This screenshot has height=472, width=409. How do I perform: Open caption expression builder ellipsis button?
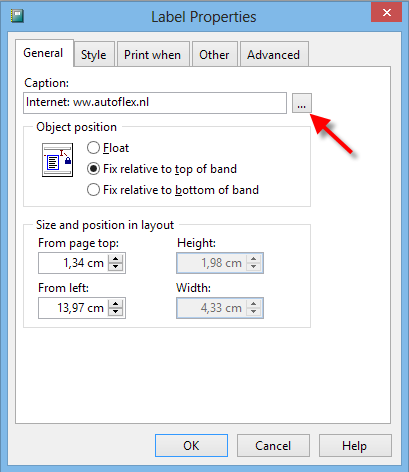pyautogui.click(x=302, y=103)
